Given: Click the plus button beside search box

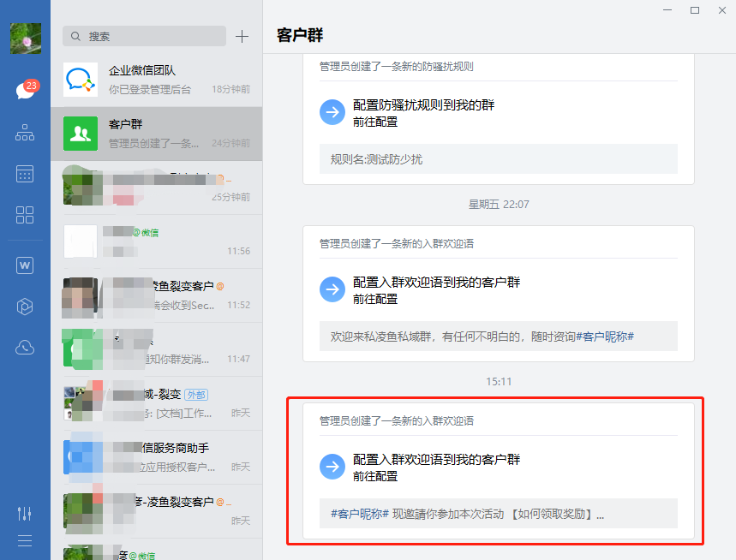Looking at the screenshot, I should 242,36.
